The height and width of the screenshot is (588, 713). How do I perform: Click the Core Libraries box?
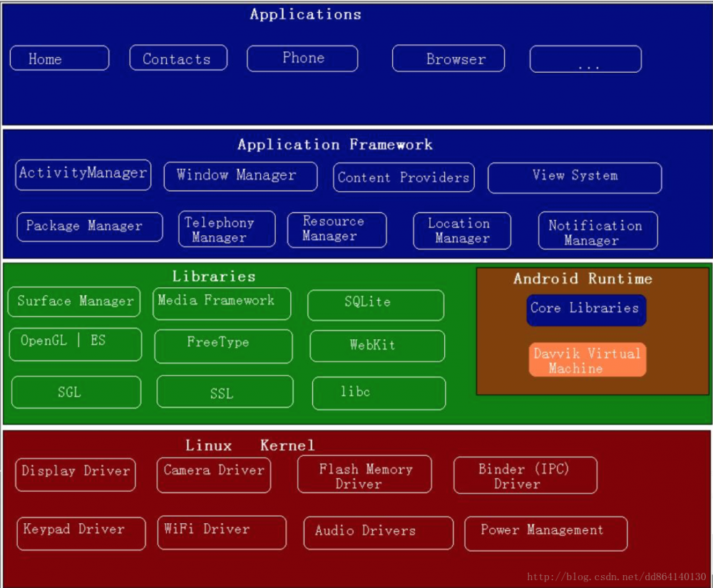click(x=586, y=309)
